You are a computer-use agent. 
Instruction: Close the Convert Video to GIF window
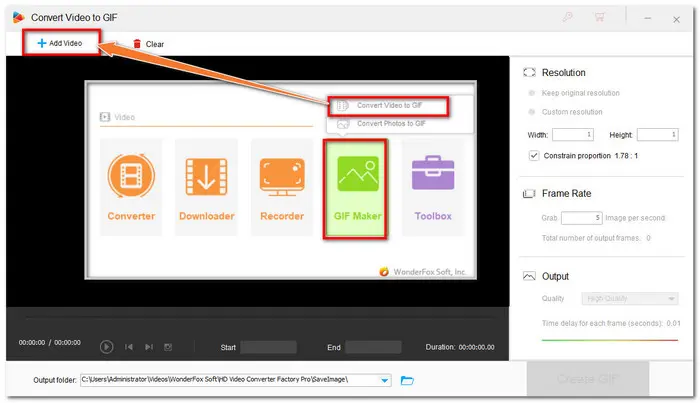676,19
